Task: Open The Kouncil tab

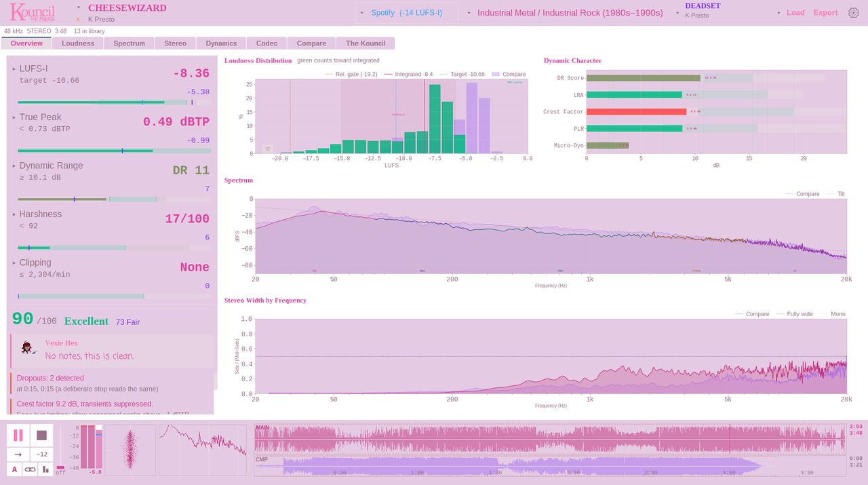Action: (366, 43)
